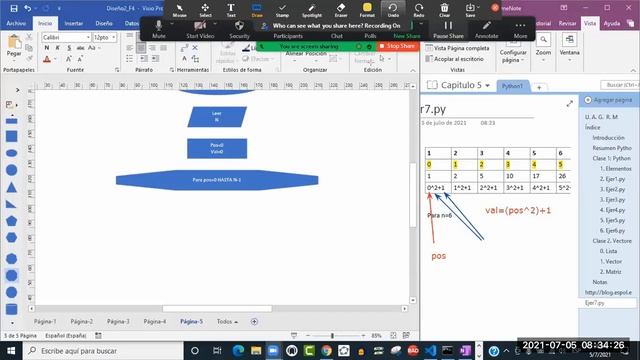The image size is (640, 360).
Task: Expand the Visio shapes pane chevron
Action: pyautogui.click(x=17, y=90)
